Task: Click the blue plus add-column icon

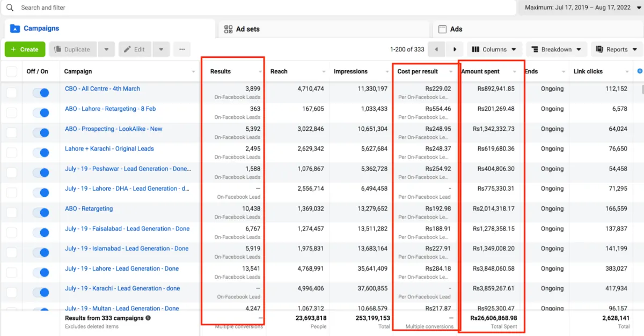Action: pyautogui.click(x=639, y=71)
